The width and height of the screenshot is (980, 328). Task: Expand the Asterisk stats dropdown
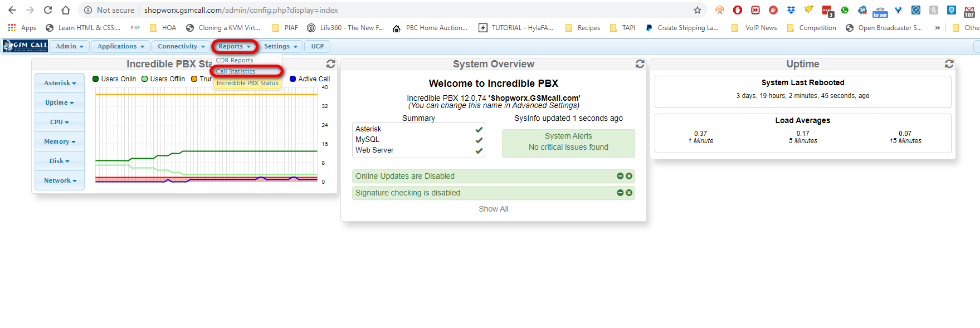point(60,83)
